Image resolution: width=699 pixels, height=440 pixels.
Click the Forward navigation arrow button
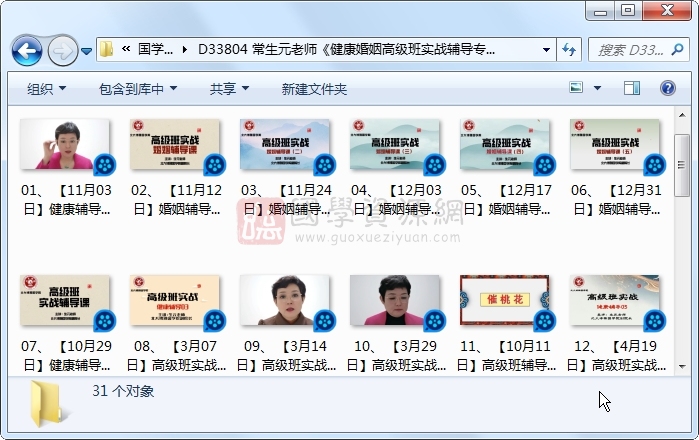(x=62, y=50)
